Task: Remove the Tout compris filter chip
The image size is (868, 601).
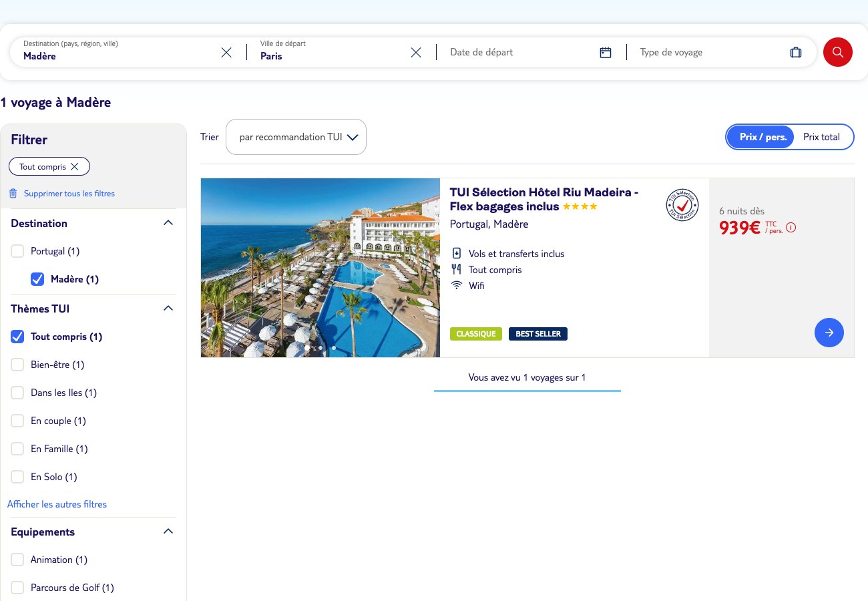Action: [74, 167]
